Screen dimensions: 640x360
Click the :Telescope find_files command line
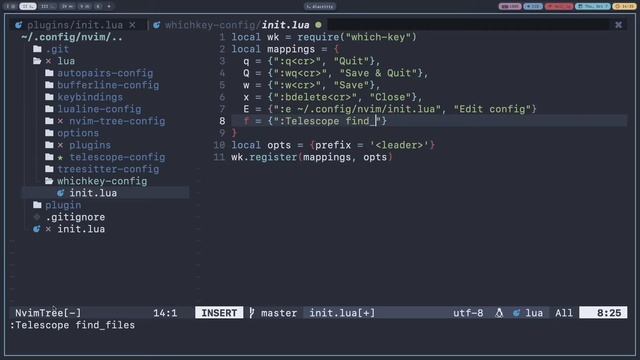tap(72, 325)
